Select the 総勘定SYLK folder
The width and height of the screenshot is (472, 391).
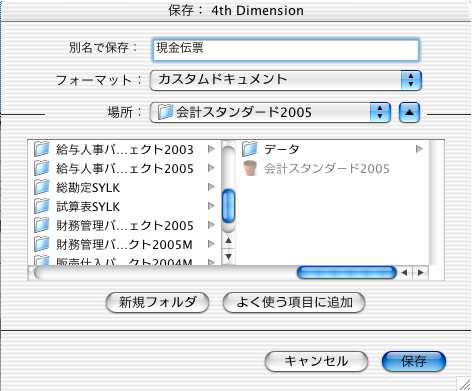click(124, 187)
